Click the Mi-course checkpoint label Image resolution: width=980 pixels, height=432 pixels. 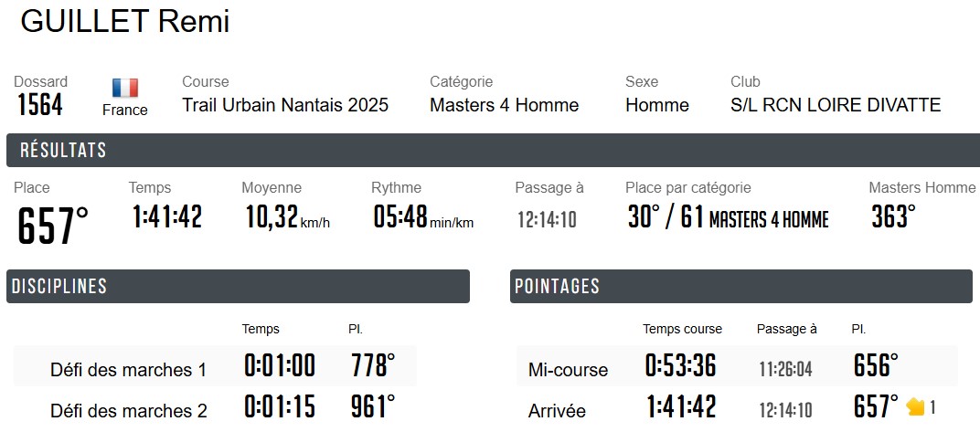click(x=568, y=370)
